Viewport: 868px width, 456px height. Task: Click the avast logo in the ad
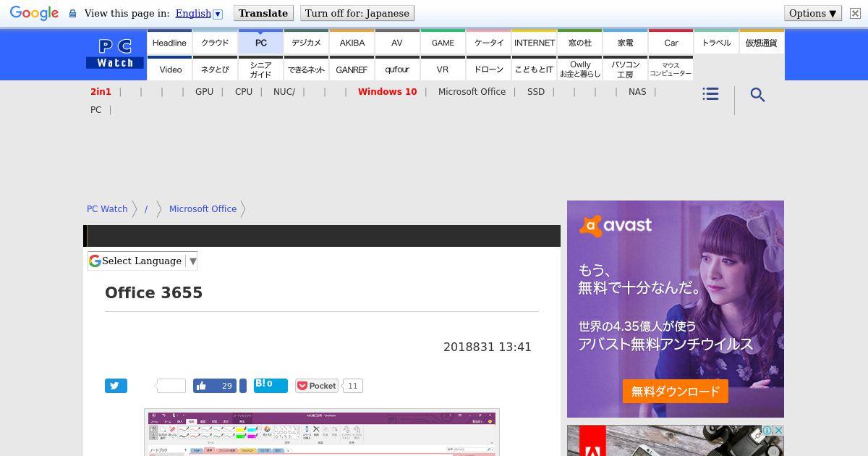(616, 226)
